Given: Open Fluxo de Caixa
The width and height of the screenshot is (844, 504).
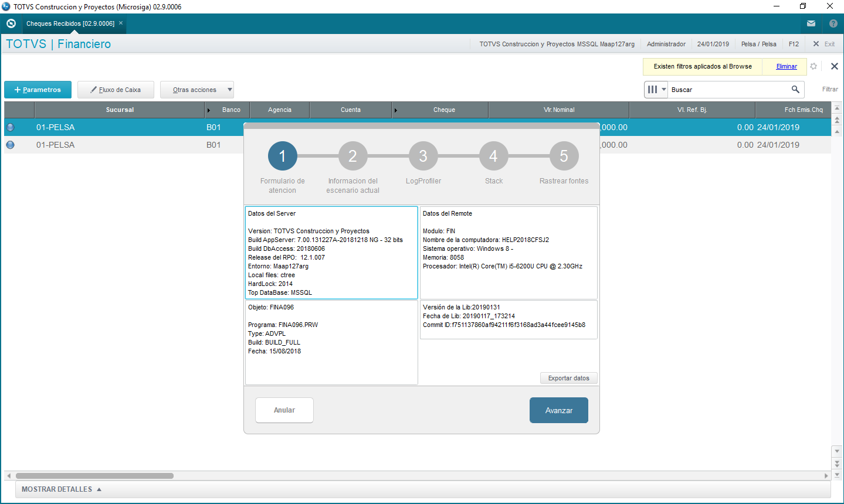Looking at the screenshot, I should (x=116, y=90).
